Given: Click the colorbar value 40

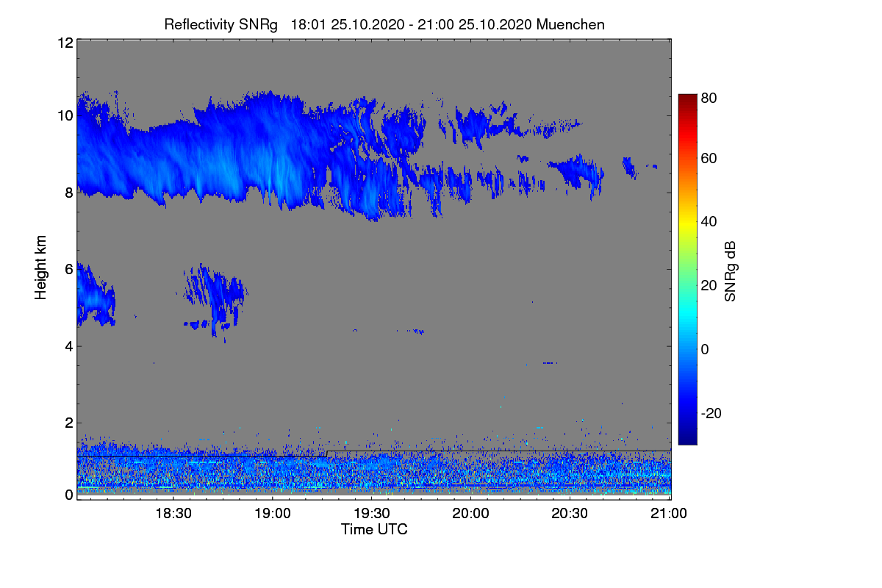Looking at the screenshot, I should coord(709,221).
